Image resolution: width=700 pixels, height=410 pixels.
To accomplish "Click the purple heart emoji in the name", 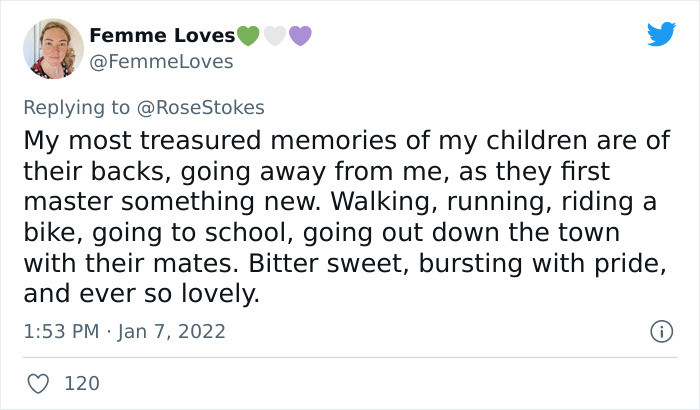I will (300, 36).
